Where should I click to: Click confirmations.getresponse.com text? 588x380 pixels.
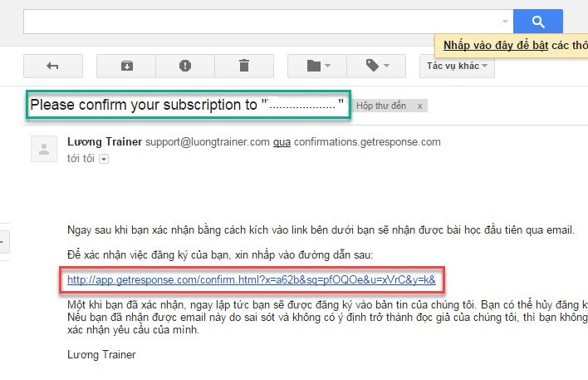pos(367,142)
